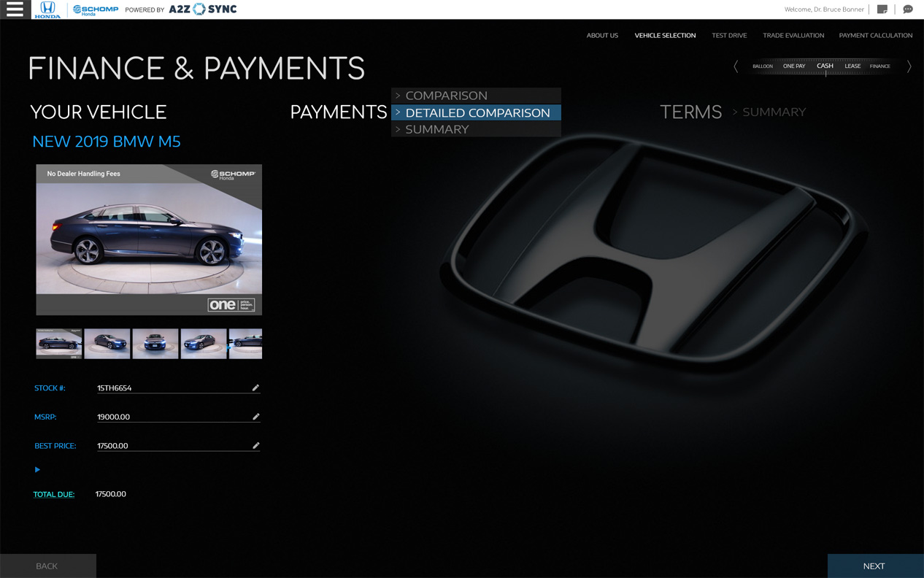Select the front-view car thumbnail

click(155, 344)
